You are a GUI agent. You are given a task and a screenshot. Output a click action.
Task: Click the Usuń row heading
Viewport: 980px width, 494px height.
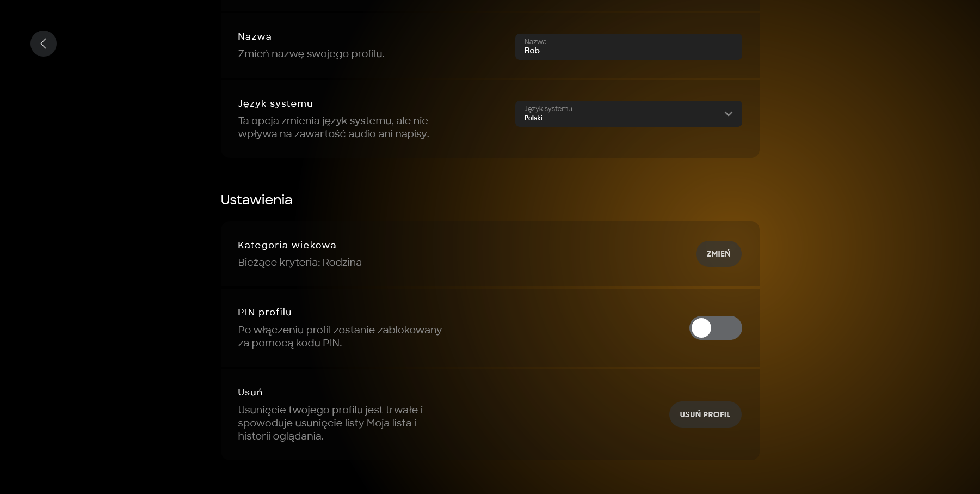[x=250, y=392]
